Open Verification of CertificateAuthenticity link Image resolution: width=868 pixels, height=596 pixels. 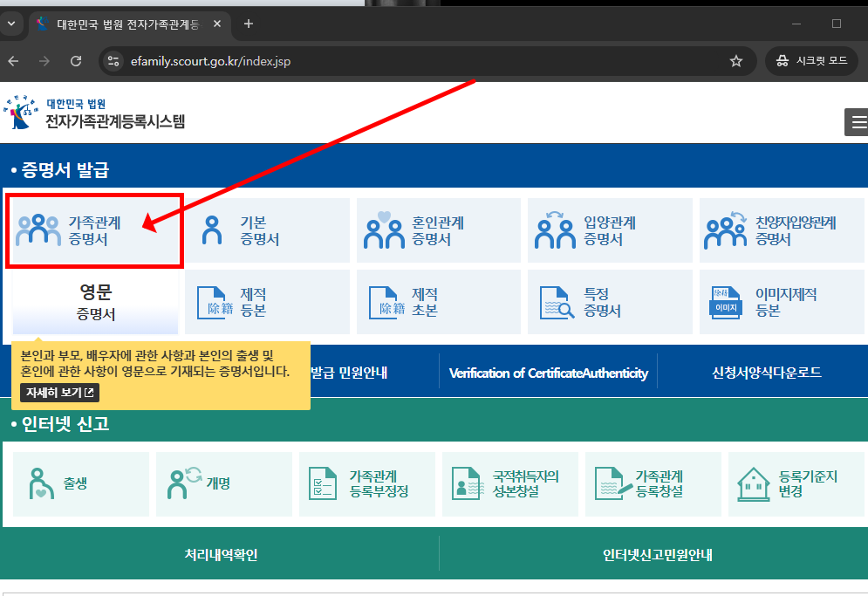[x=548, y=373]
